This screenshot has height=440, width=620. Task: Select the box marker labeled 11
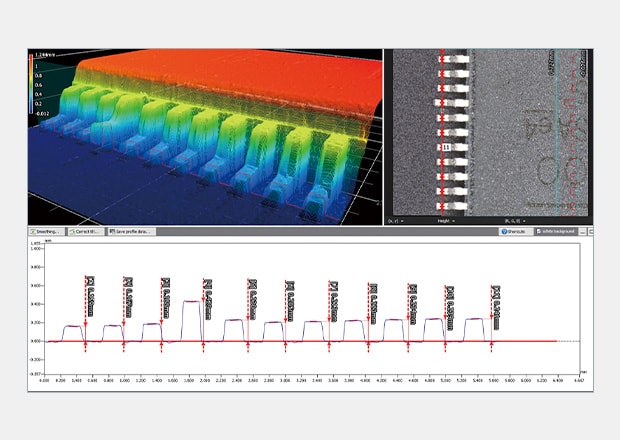pyautogui.click(x=447, y=147)
